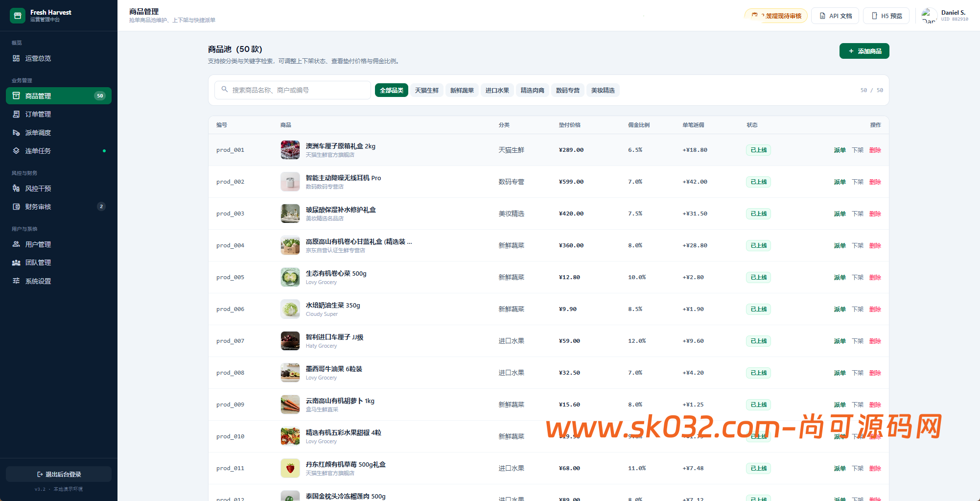Open 运营总览 dashboard in sidebar
The height and width of the screenshot is (501, 980).
pyautogui.click(x=59, y=58)
